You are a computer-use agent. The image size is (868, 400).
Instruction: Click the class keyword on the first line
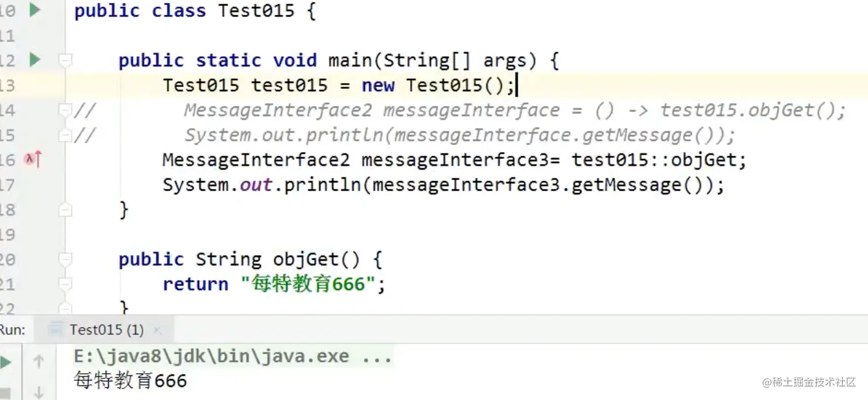click(179, 11)
